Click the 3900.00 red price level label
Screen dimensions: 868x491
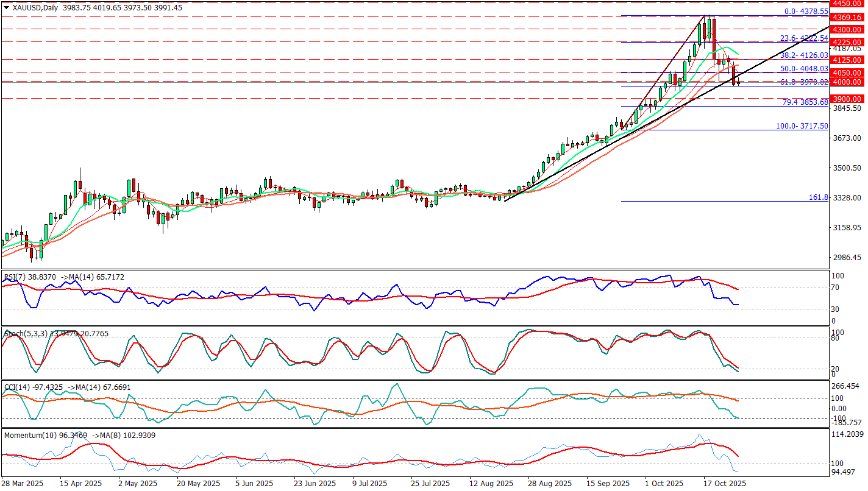848,99
